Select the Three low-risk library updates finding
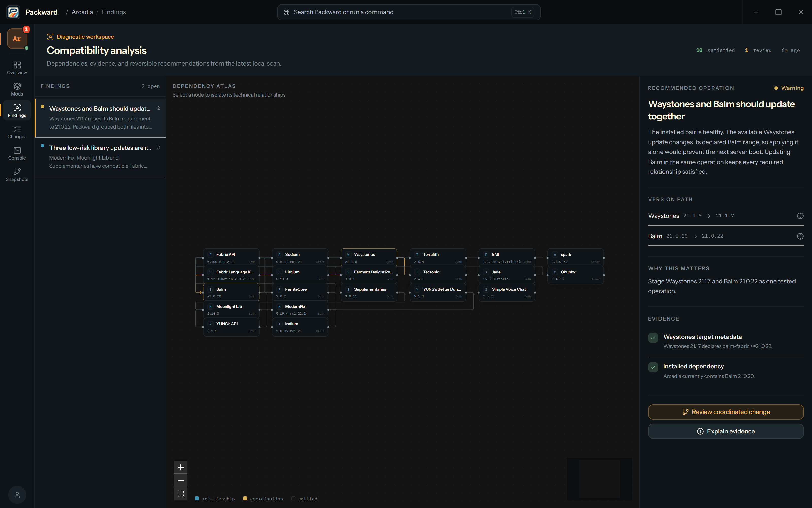This screenshot has width=812, height=508. 100,157
